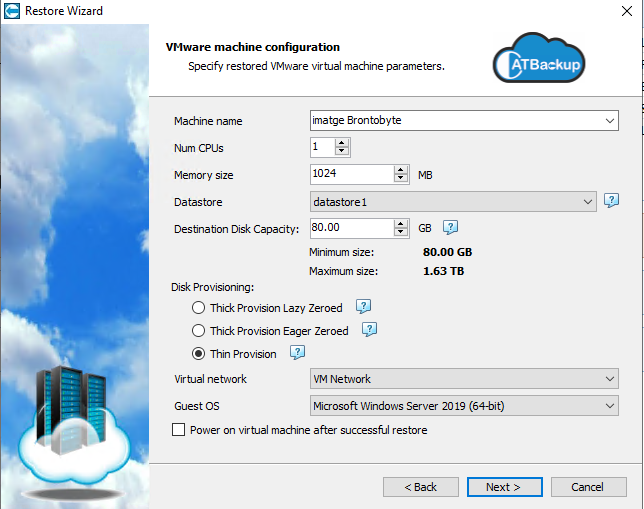The height and width of the screenshot is (509, 644).
Task: Increase Destination Disk Capacity with up arrow
Action: tap(400, 224)
